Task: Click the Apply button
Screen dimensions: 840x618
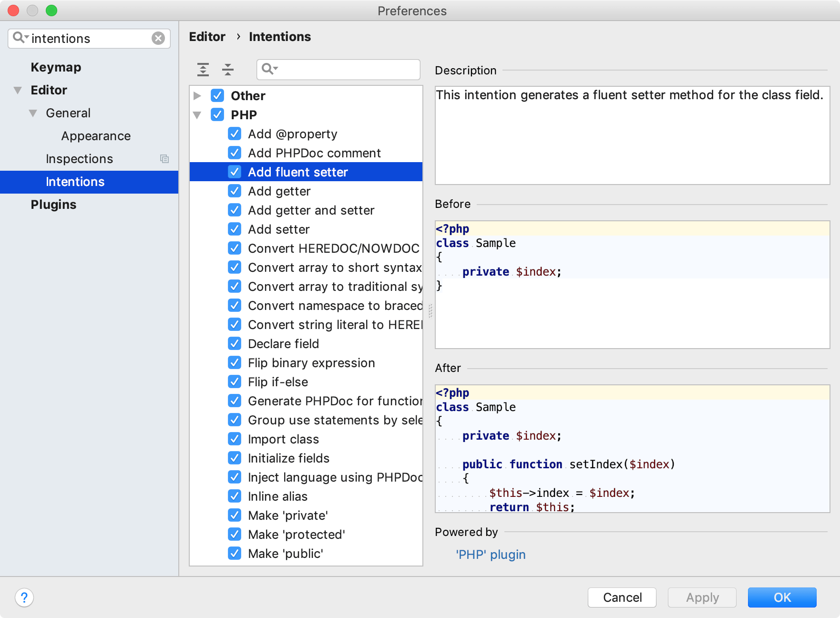Action: 702,597
